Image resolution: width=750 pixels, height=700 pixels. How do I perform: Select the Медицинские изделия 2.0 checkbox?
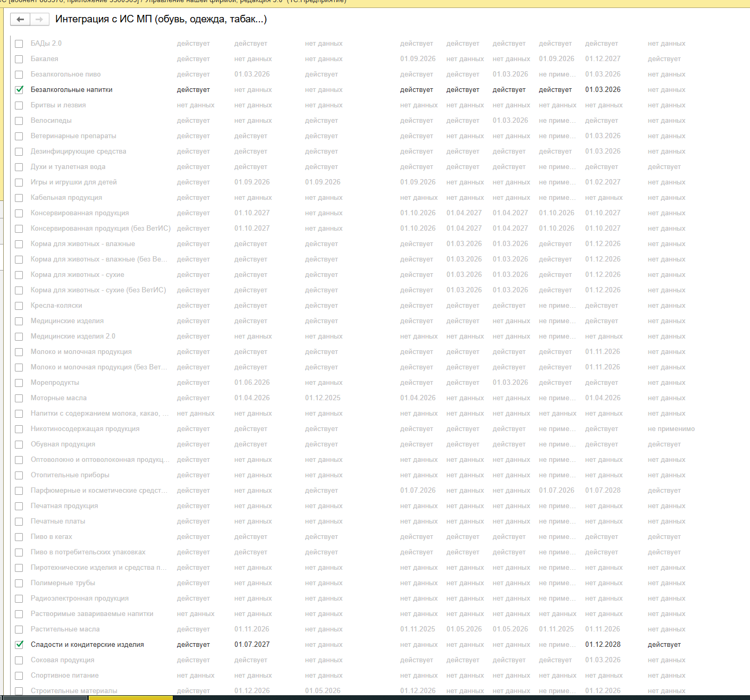point(19,336)
